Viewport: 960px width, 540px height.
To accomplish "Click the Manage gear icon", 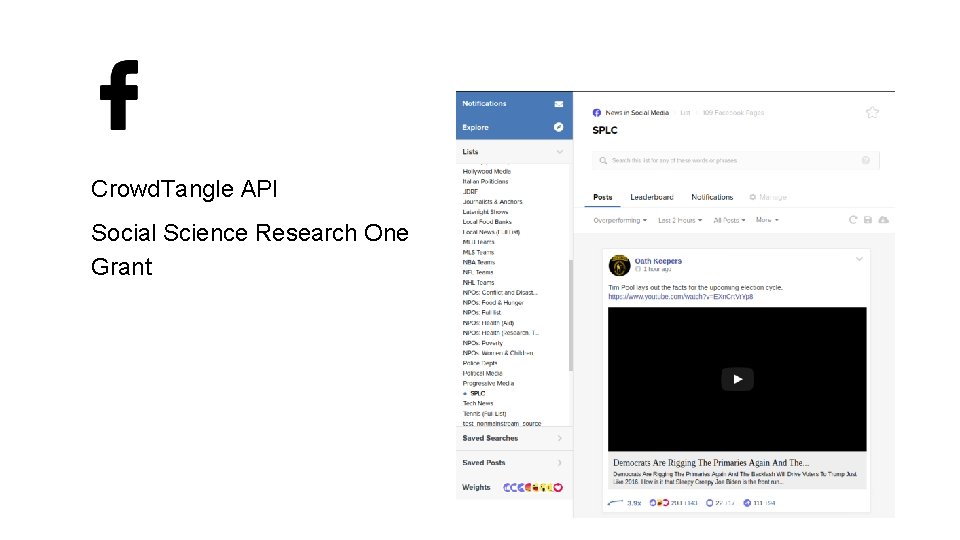I will pos(752,197).
